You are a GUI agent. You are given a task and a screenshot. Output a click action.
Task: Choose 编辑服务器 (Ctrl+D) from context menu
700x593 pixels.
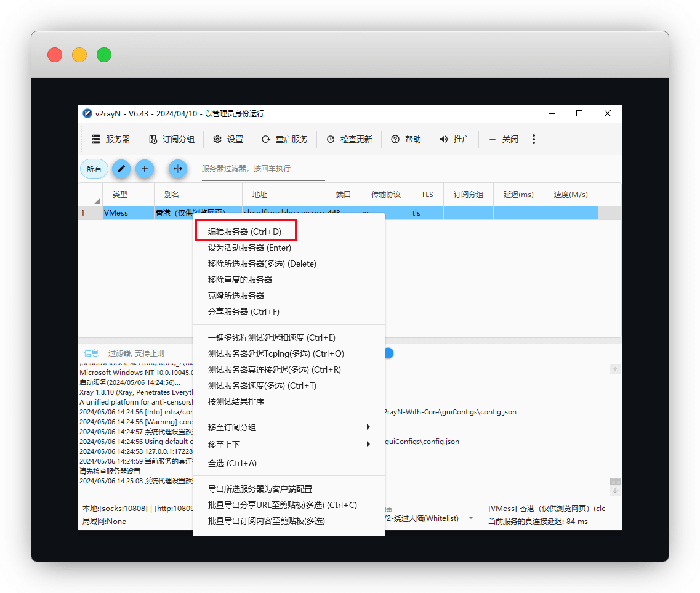click(244, 232)
